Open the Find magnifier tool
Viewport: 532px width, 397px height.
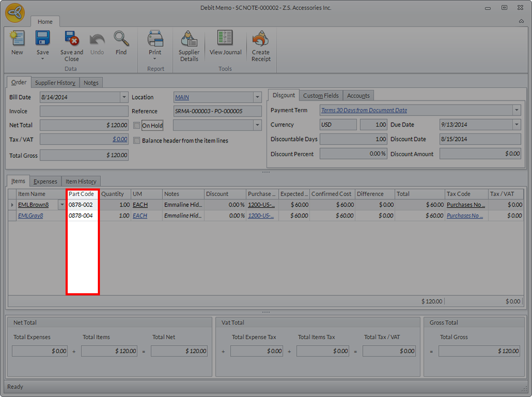(x=121, y=39)
